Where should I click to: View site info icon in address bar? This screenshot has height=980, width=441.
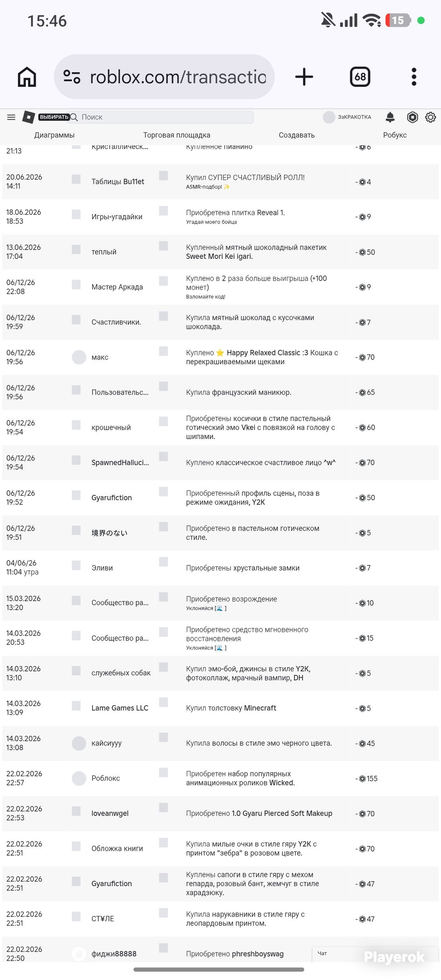(x=71, y=77)
